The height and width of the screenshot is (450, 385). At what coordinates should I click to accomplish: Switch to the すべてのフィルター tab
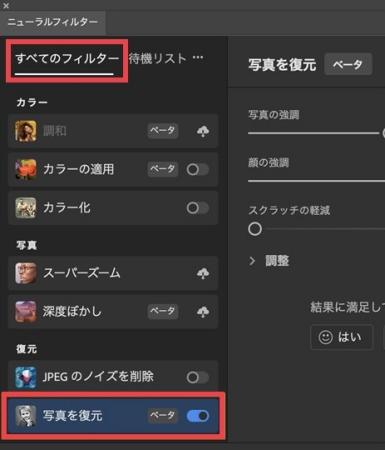[67, 59]
